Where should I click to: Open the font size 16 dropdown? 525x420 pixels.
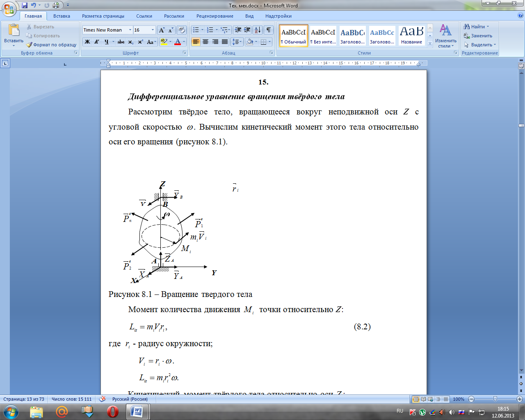pos(153,30)
